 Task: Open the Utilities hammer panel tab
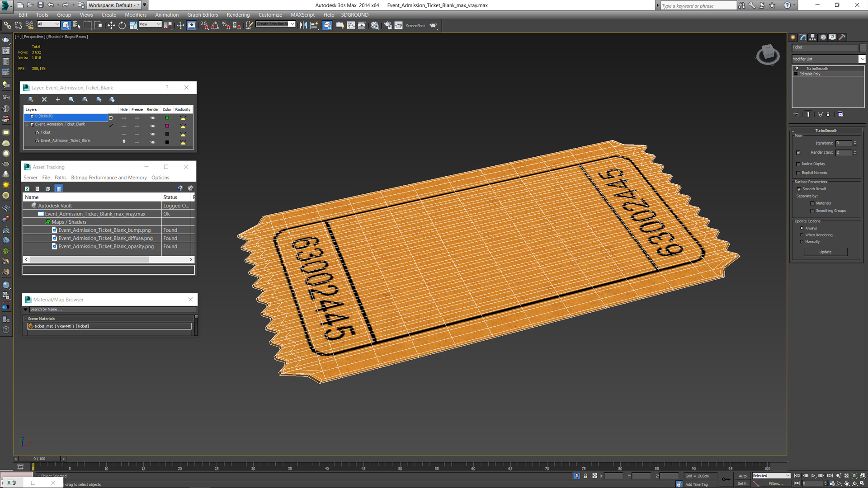click(842, 38)
